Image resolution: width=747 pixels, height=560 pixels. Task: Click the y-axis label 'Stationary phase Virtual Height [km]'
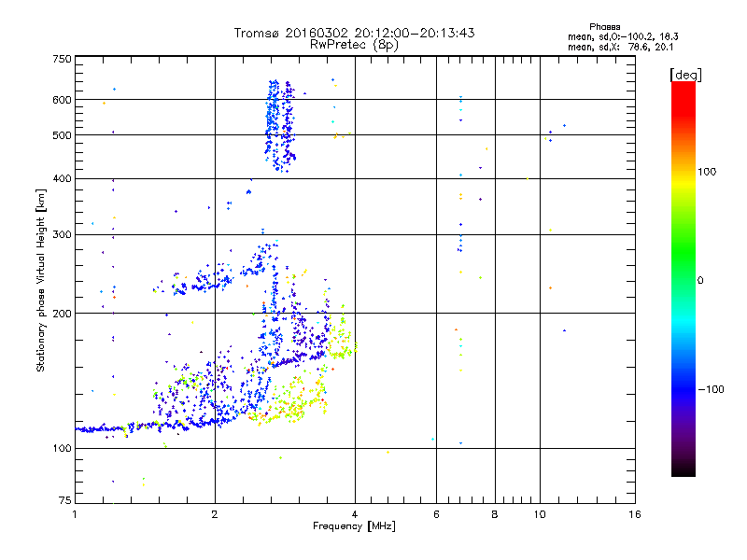pos(40,281)
